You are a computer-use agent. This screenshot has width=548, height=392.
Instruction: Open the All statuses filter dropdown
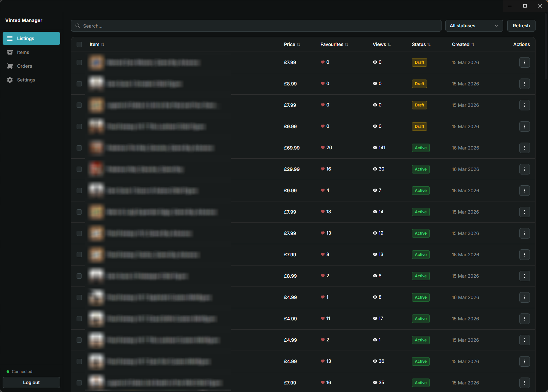click(x=474, y=26)
